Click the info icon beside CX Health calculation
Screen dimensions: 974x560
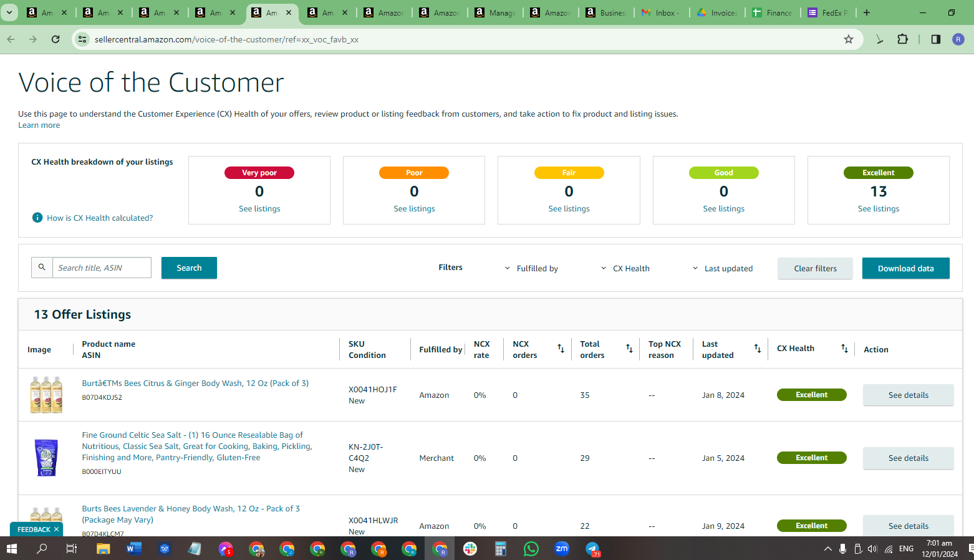pyautogui.click(x=37, y=218)
